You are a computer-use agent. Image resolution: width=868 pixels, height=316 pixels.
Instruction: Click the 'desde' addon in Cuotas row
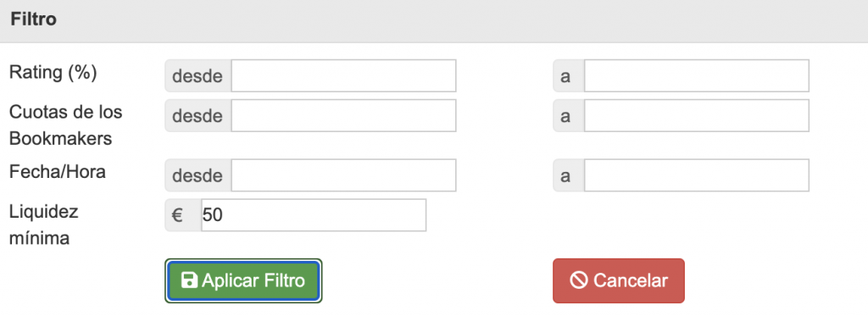(198, 116)
